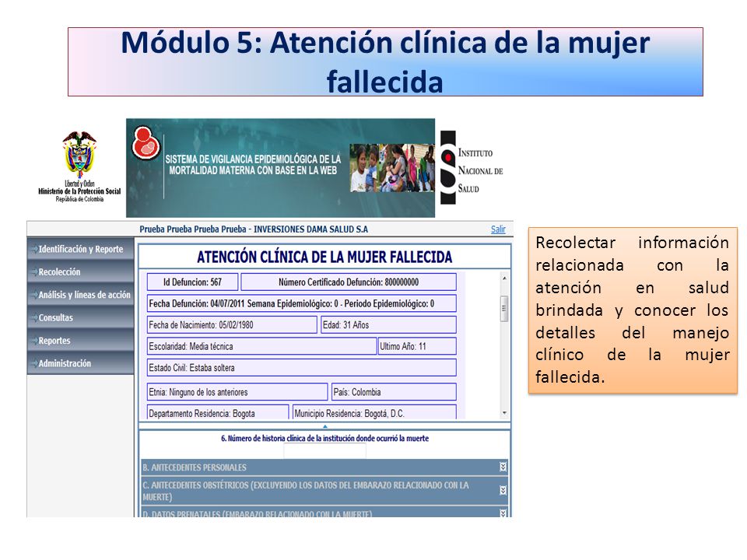Click the número de historia clínica field

[325, 451]
